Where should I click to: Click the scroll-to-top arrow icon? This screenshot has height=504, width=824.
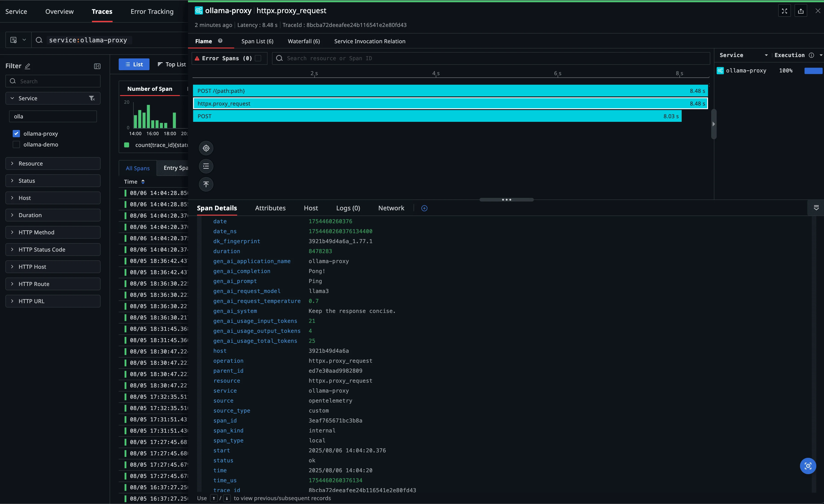tap(206, 184)
